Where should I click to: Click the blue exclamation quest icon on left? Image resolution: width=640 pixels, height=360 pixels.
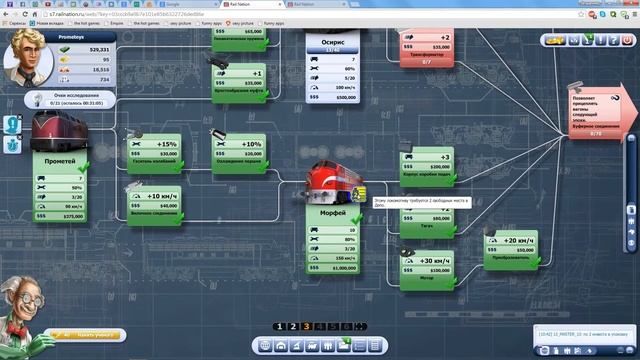12,124
